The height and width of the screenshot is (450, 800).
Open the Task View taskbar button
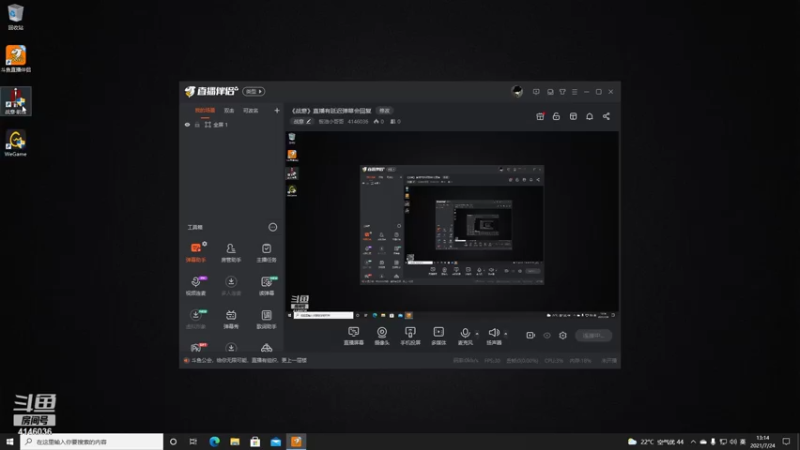point(193,441)
